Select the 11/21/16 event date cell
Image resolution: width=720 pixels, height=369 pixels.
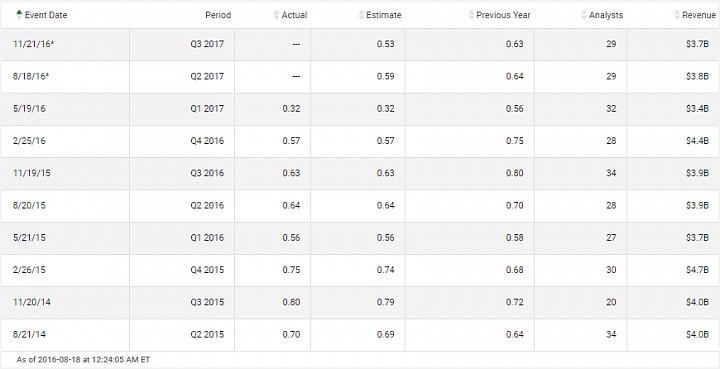65,44
